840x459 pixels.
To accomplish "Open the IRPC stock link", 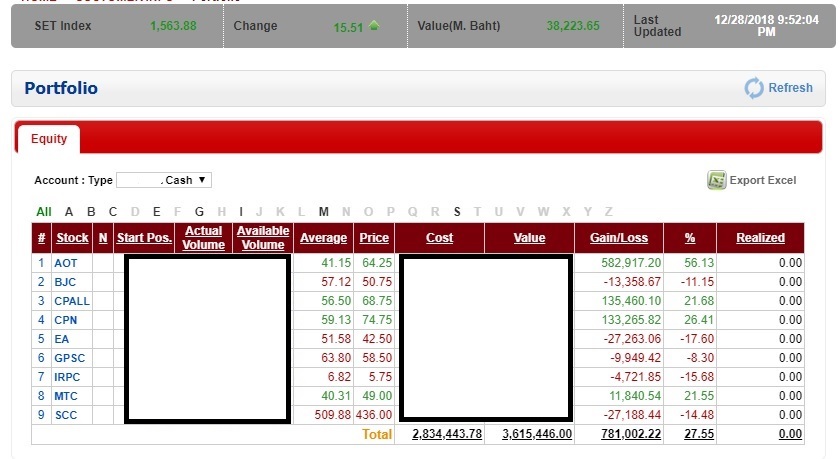I will pos(66,377).
